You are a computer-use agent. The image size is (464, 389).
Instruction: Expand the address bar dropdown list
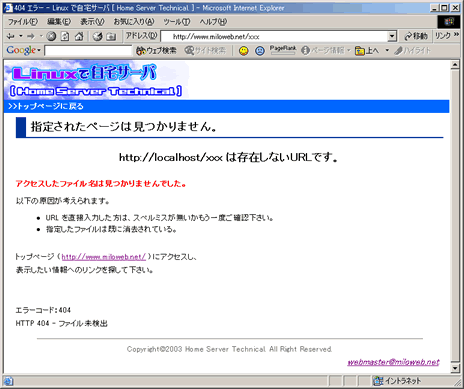(x=392, y=36)
